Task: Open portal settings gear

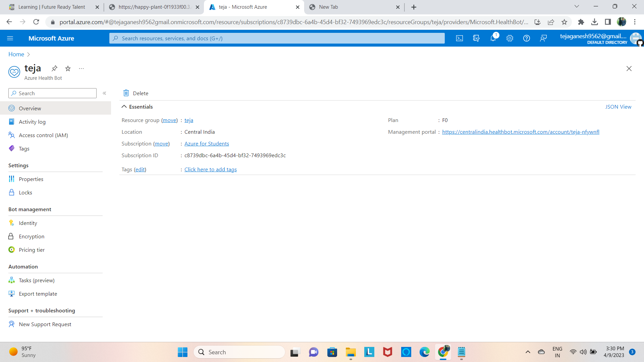Action: click(x=510, y=39)
